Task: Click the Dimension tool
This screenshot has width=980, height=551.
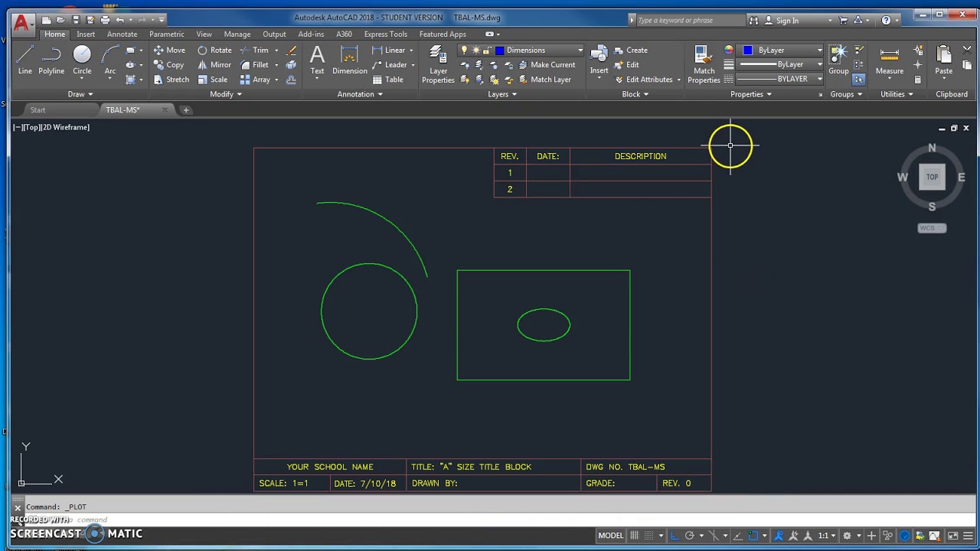Action: (x=350, y=60)
